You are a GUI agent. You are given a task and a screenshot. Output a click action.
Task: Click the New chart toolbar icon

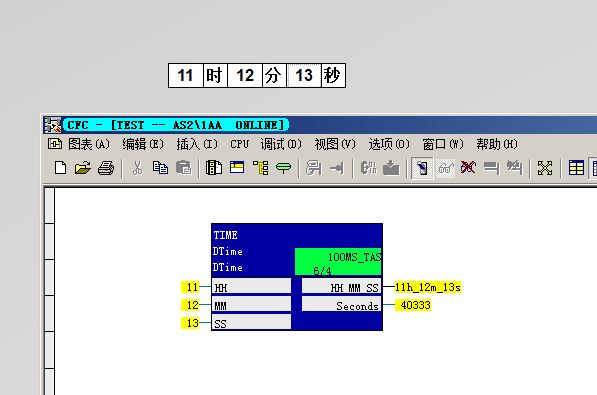[61, 168]
